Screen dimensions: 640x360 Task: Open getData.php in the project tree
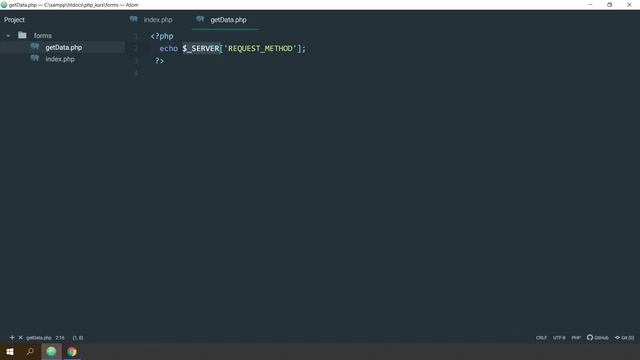64,47
